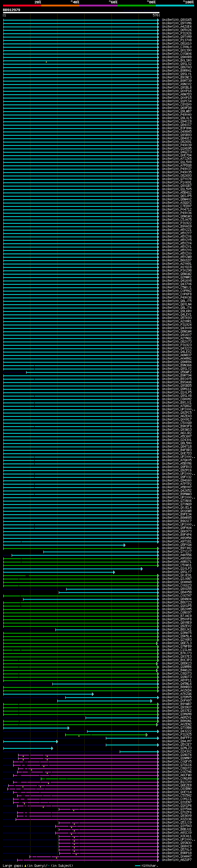The height and width of the screenshot is (868, 197).
Task: Select label UniRef100_Q84V58
Action: (177, 592)
